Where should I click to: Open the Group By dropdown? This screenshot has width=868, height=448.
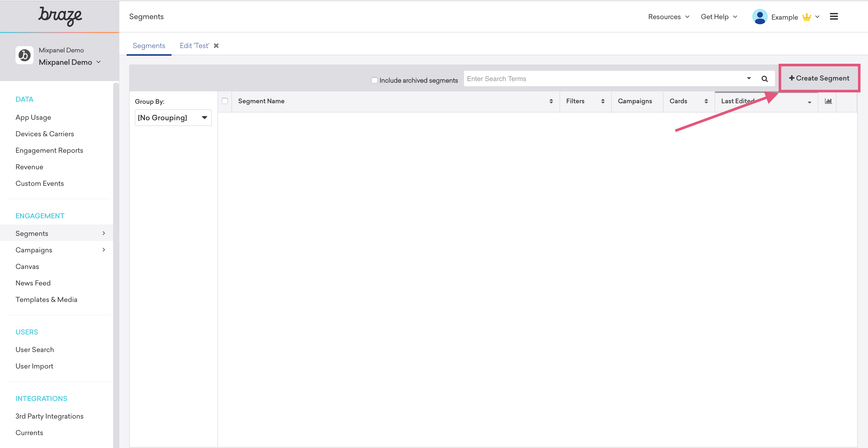[173, 117]
